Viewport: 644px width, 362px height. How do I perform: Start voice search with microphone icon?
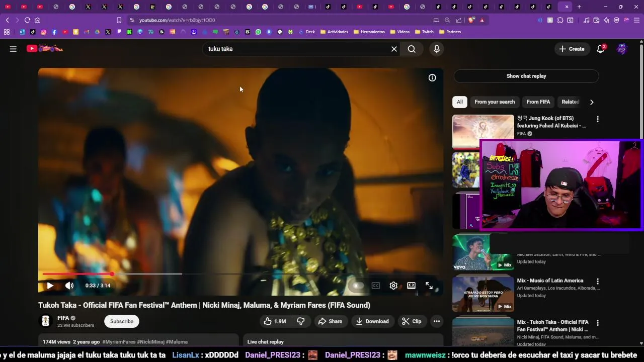[x=437, y=49]
